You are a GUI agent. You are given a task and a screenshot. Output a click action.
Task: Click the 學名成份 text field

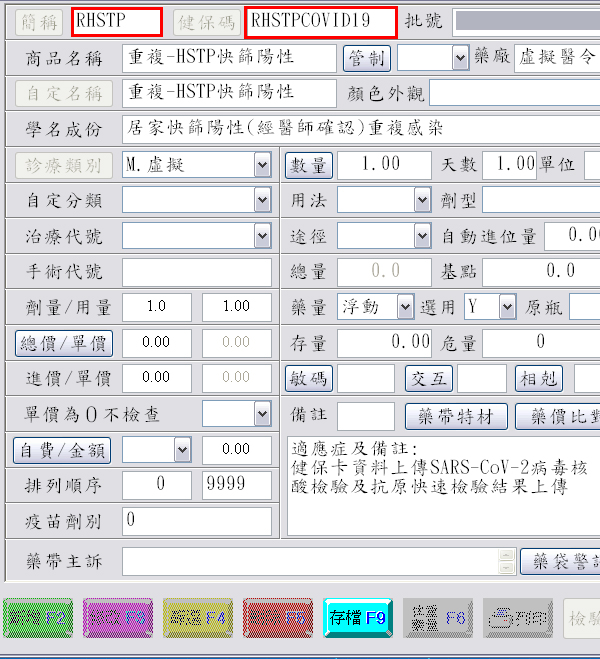tap(360, 129)
